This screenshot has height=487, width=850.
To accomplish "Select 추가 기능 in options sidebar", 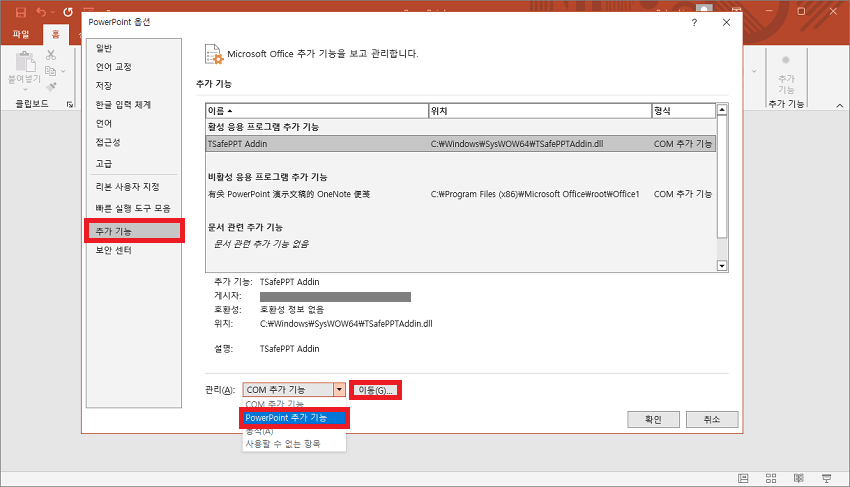I will [x=134, y=231].
